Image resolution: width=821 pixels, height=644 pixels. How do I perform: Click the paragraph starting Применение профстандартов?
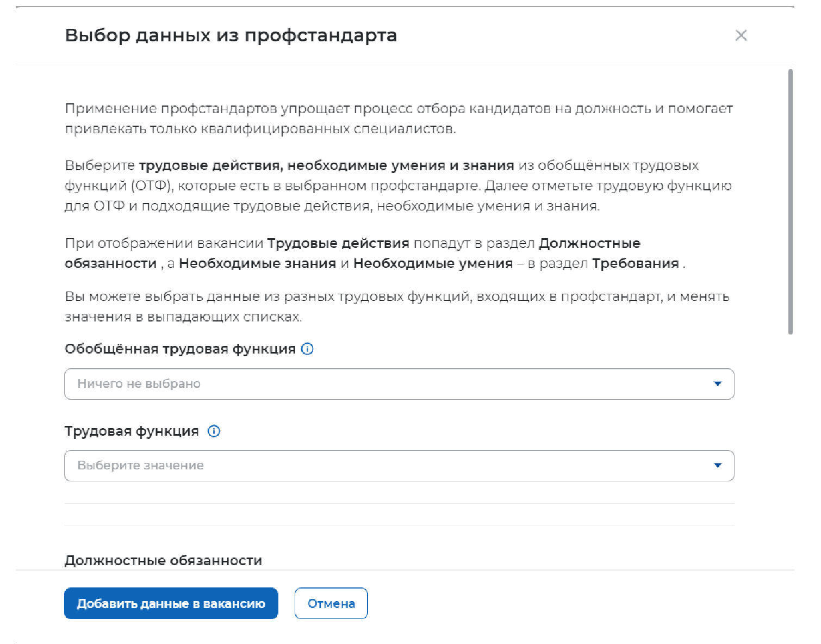coord(399,119)
